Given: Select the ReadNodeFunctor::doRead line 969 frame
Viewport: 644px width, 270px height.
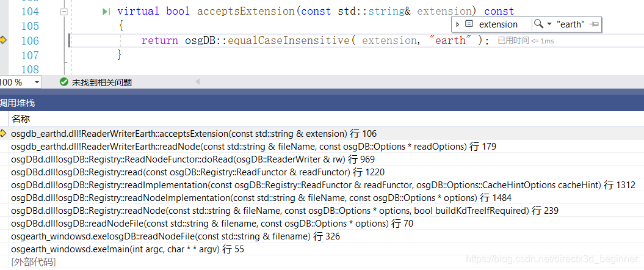Looking at the screenshot, I should [322, 159].
